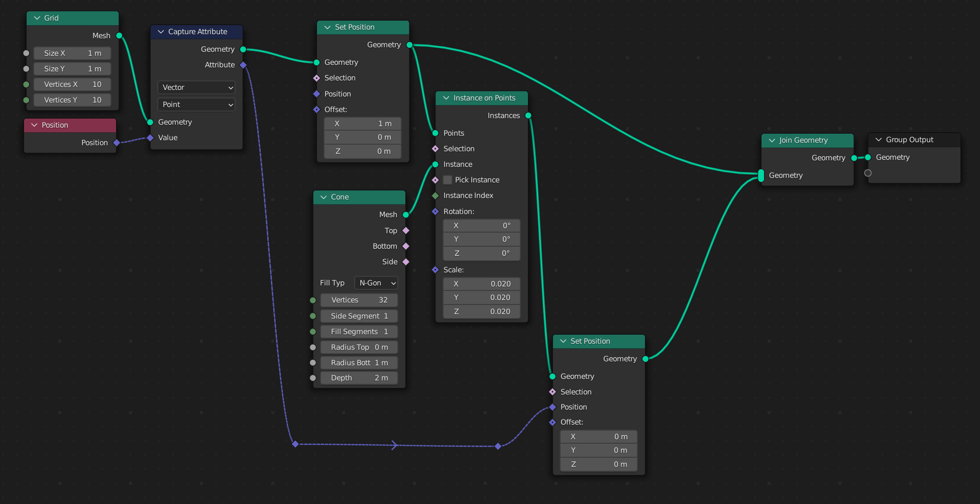Click the Attribute socket on Capture Attribute
This screenshot has width=980, height=504.
[243, 64]
